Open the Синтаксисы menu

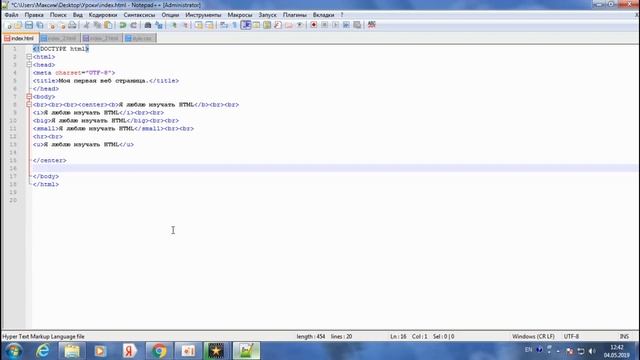tap(139, 15)
